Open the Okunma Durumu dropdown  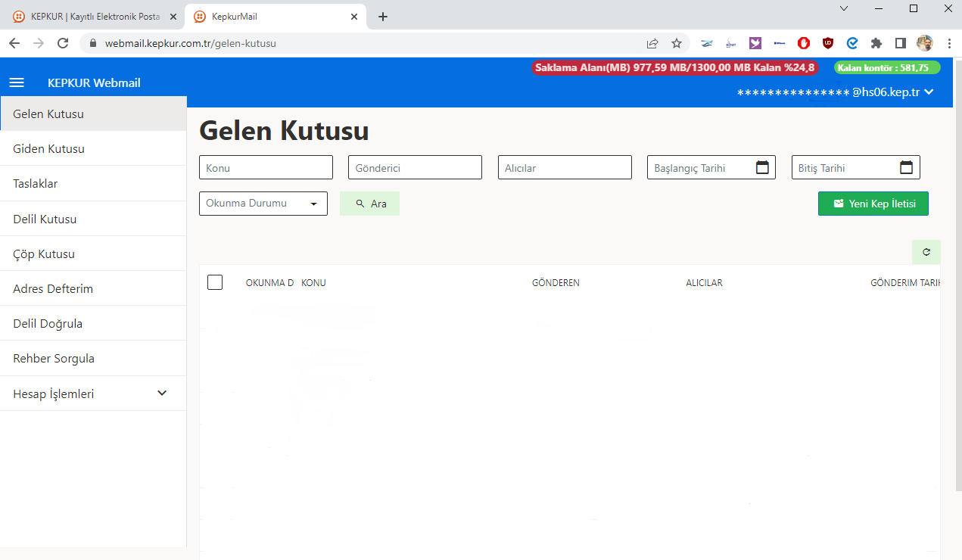coord(263,204)
